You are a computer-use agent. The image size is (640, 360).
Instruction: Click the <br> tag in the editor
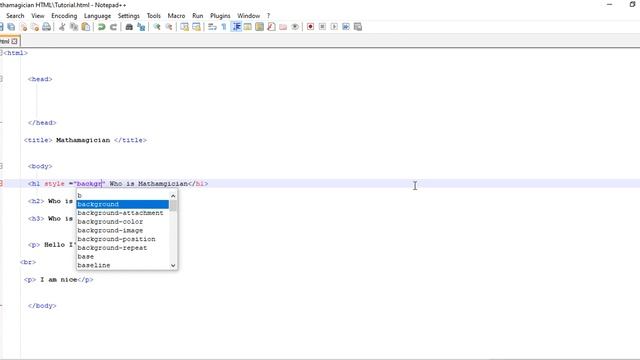click(x=28, y=262)
